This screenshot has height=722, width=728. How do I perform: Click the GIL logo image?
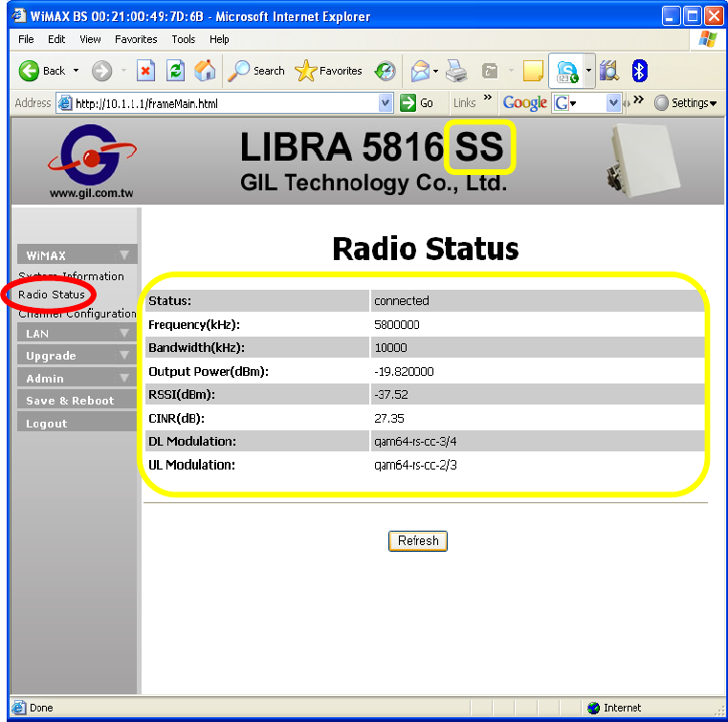pos(92,155)
